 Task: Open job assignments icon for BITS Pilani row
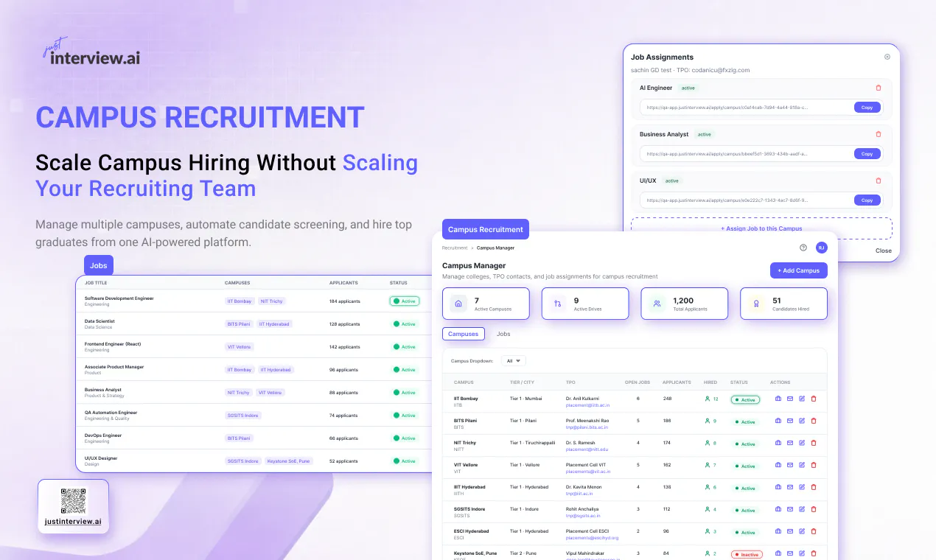pos(778,421)
